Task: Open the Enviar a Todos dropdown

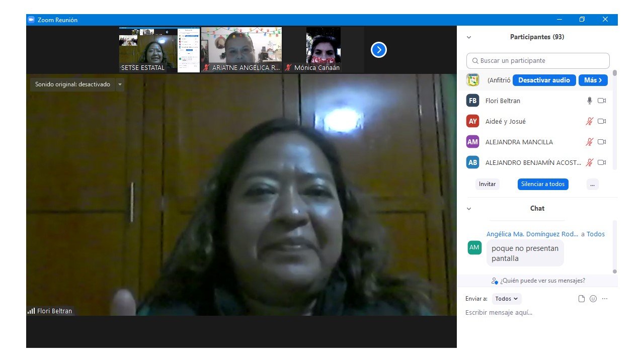Action: (x=507, y=299)
